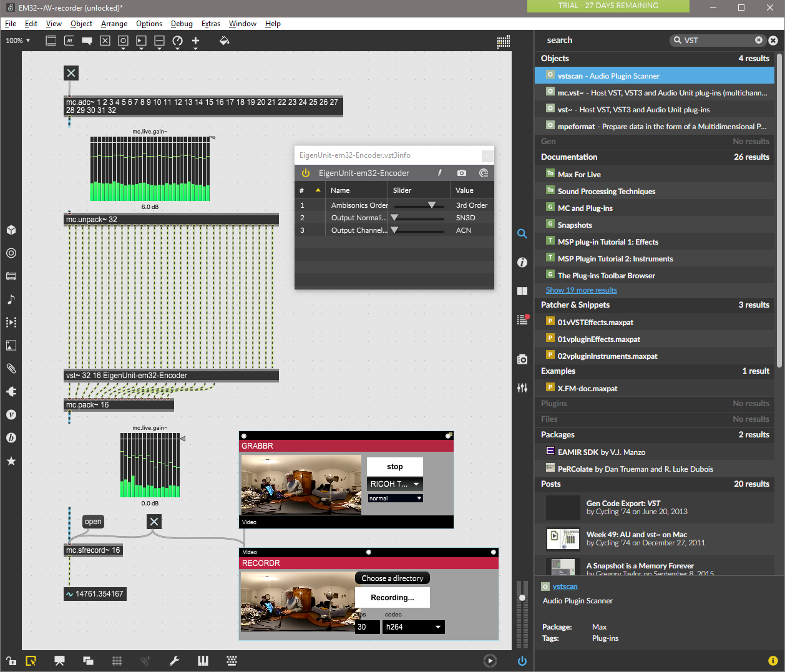The height and width of the screenshot is (672, 785).
Task: Open the star favorites sidebar icon
Action: pyautogui.click(x=11, y=461)
